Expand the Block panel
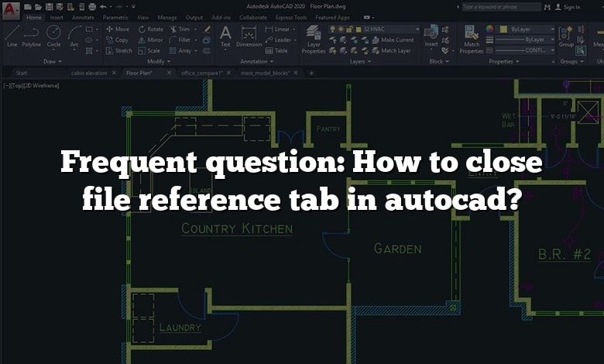604x364 pixels. [x=439, y=61]
